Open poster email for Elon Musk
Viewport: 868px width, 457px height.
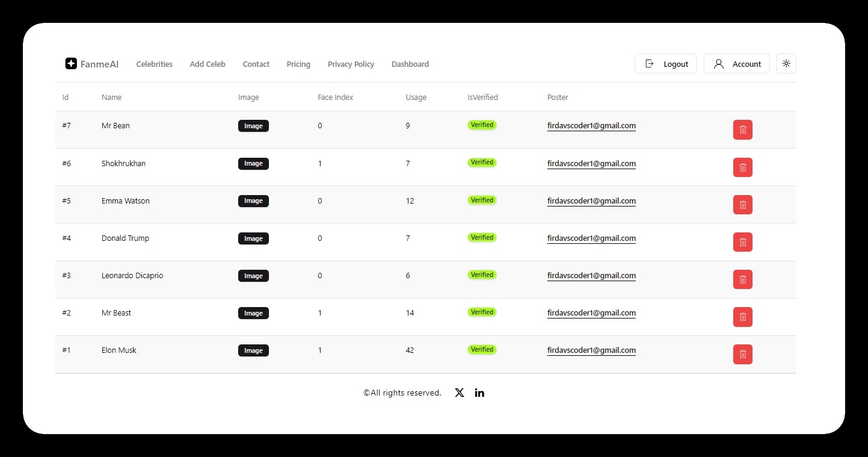591,350
